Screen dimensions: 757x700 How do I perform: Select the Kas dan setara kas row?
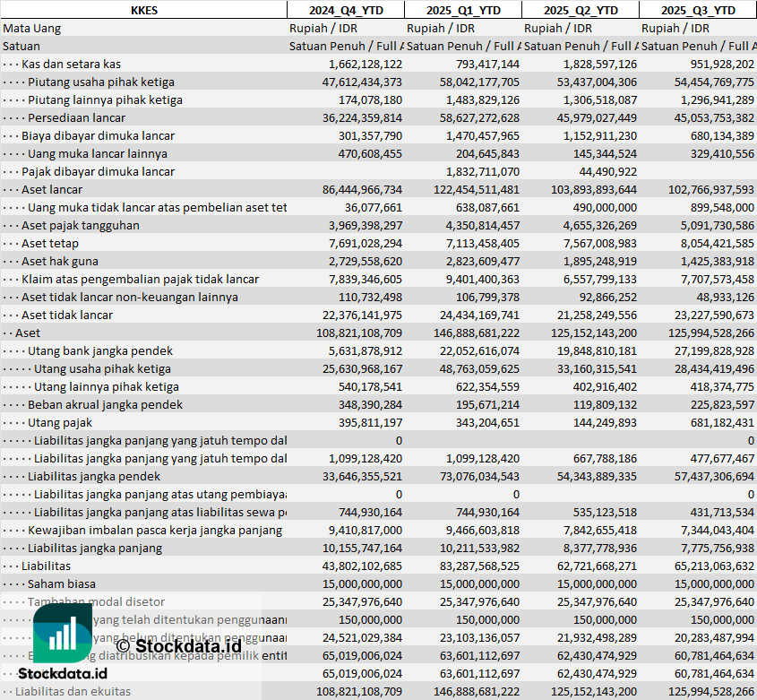71,64
